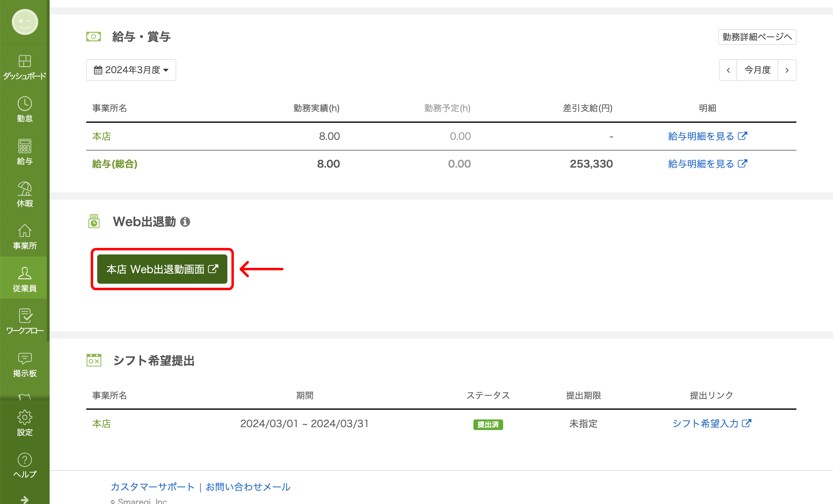The width and height of the screenshot is (833, 504).
Task: Click the 本店 Web出退勤画面 button
Action: pyautogui.click(x=162, y=269)
